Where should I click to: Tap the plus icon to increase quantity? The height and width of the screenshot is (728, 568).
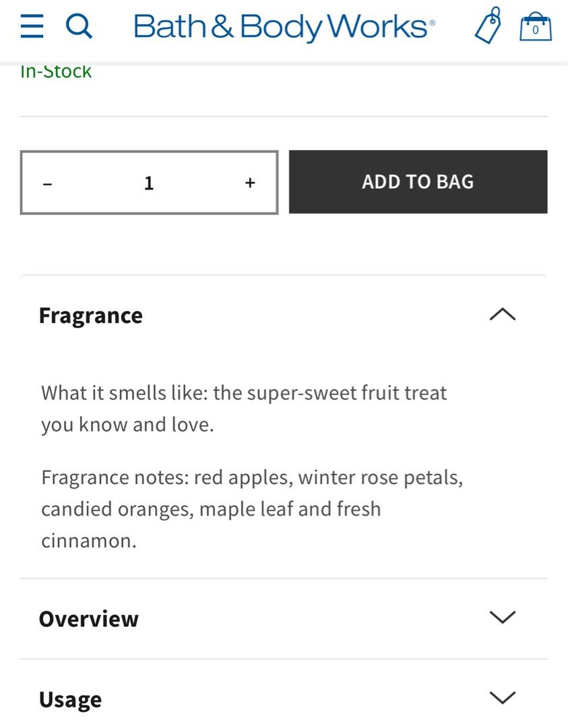[249, 182]
